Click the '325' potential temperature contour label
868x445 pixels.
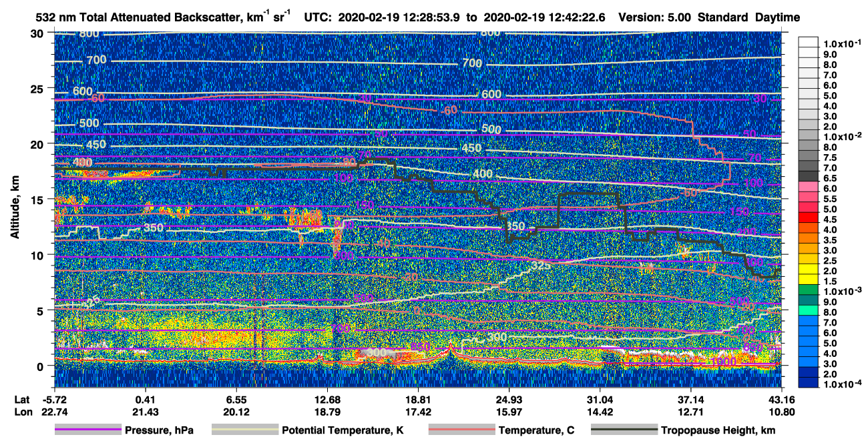click(x=540, y=266)
